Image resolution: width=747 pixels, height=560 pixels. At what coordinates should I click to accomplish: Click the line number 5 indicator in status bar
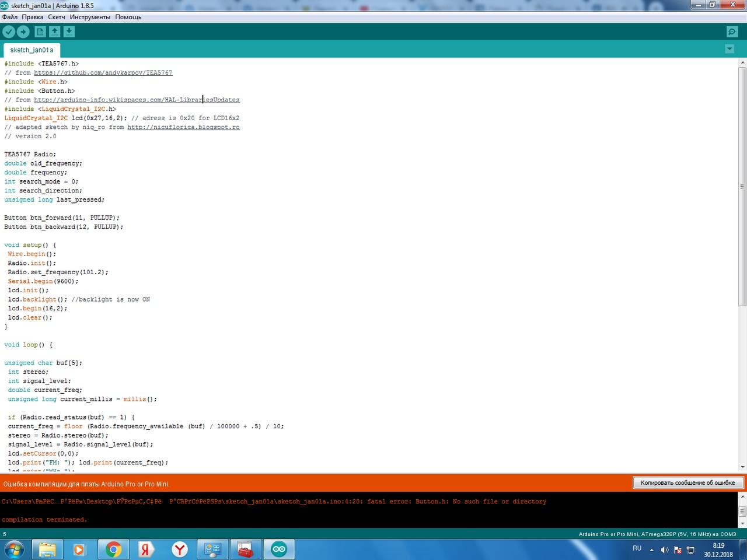pyautogui.click(x=5, y=534)
